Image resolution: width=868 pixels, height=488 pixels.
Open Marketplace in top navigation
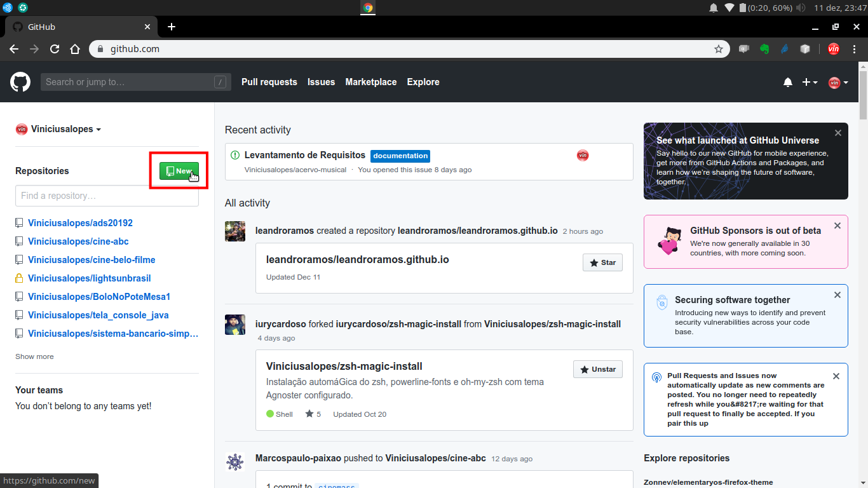click(371, 82)
